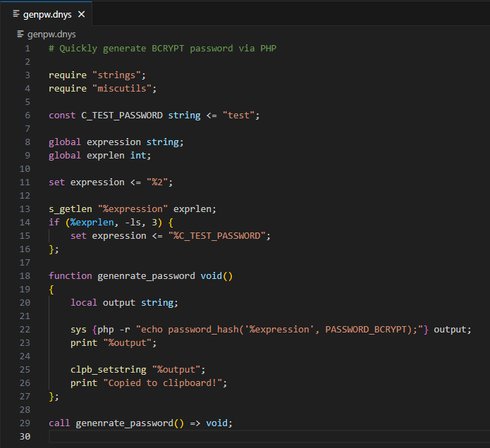This screenshot has height=448, width=490.
Task: Click print "%output" on line 23
Action: [113, 343]
